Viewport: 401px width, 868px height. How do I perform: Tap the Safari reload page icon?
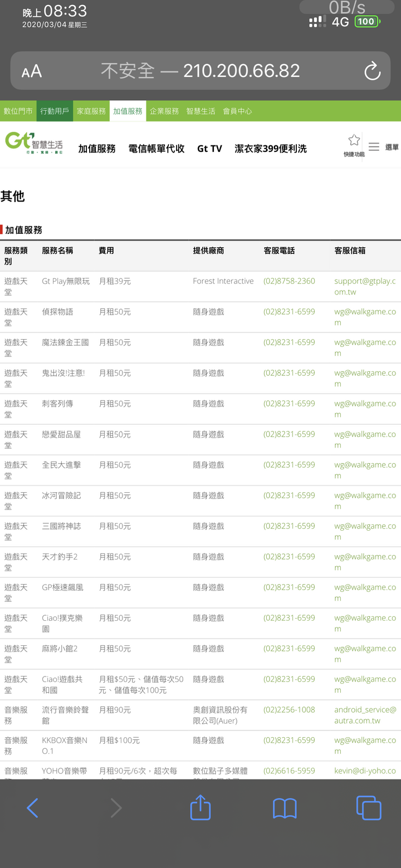coord(372,71)
